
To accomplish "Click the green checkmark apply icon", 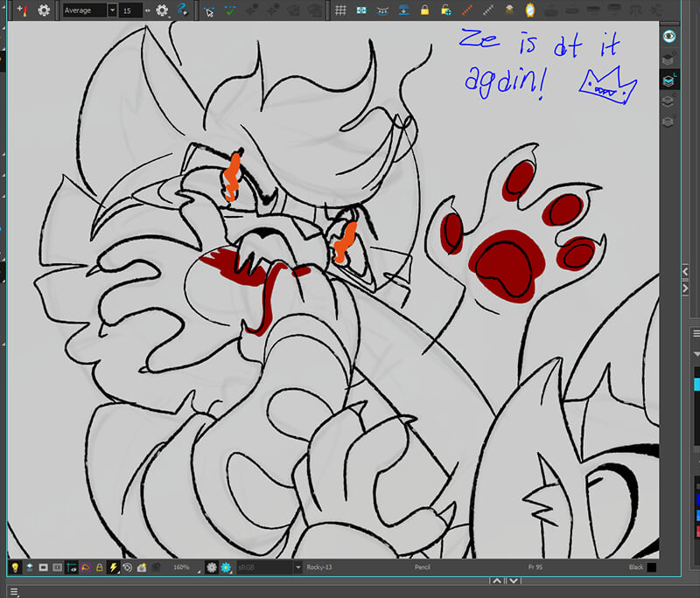I will (x=230, y=10).
